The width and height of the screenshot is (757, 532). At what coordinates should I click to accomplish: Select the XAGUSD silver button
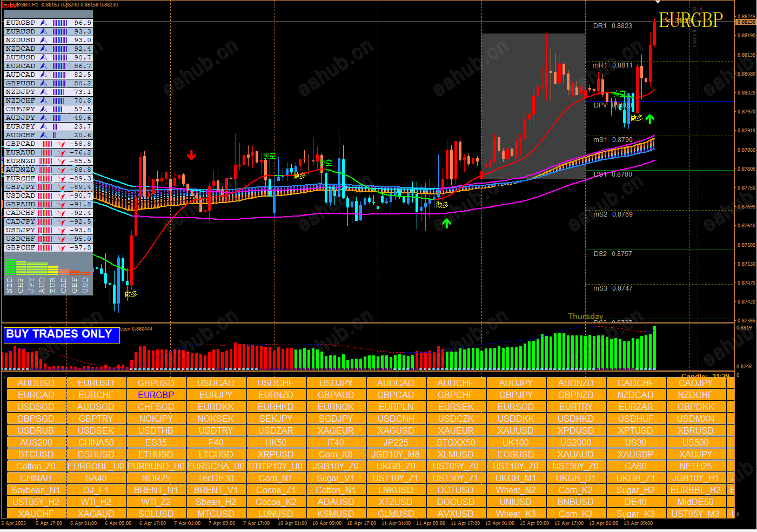click(396, 430)
